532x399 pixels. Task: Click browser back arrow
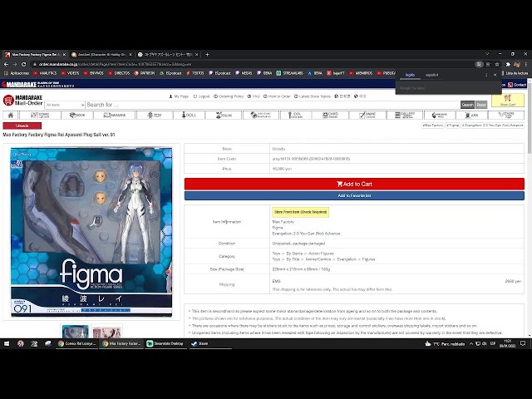click(x=6, y=64)
